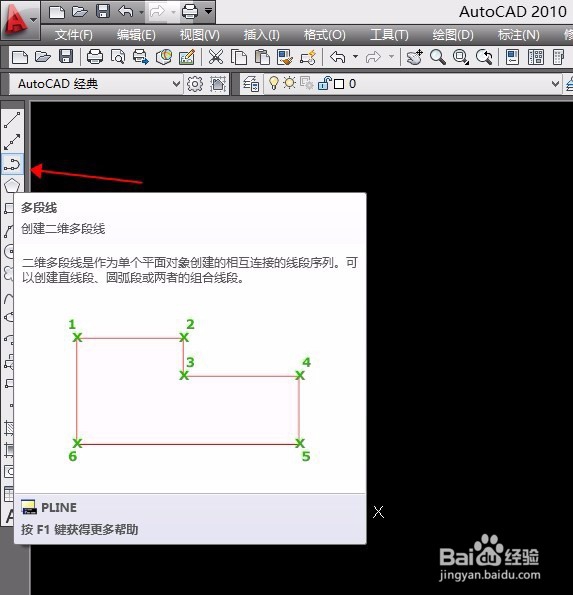Viewport: 573px width, 595px height.
Task: Toggle layer 0 freeze sun icon
Action: [290, 83]
